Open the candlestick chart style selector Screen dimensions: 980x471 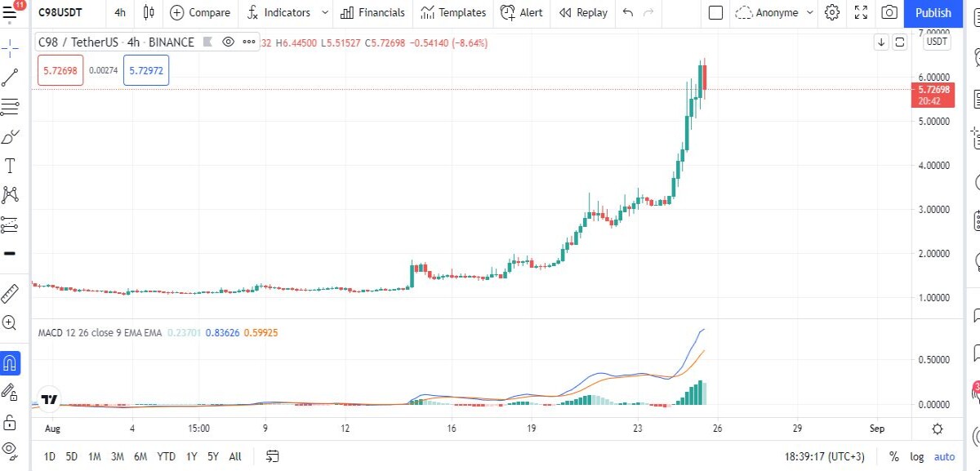pyautogui.click(x=148, y=12)
